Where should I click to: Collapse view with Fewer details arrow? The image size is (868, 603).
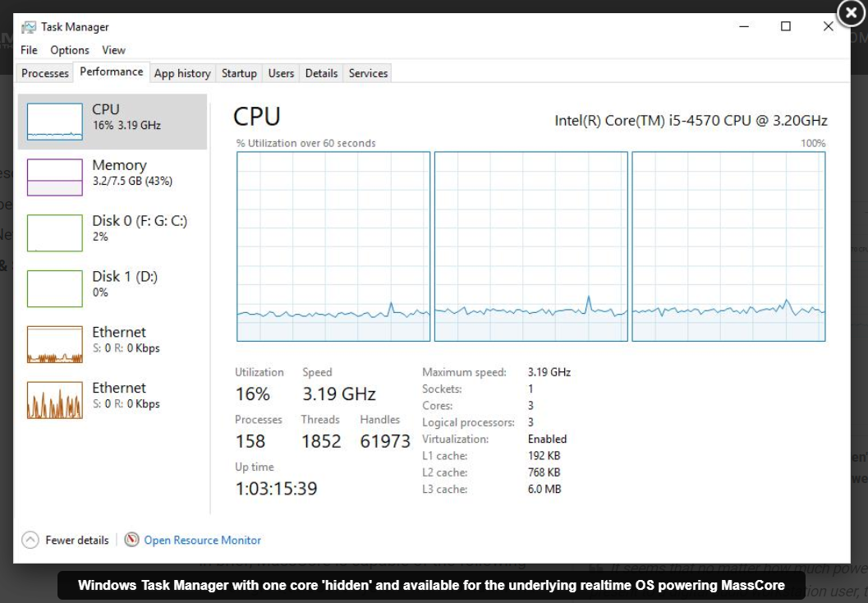pos(30,540)
